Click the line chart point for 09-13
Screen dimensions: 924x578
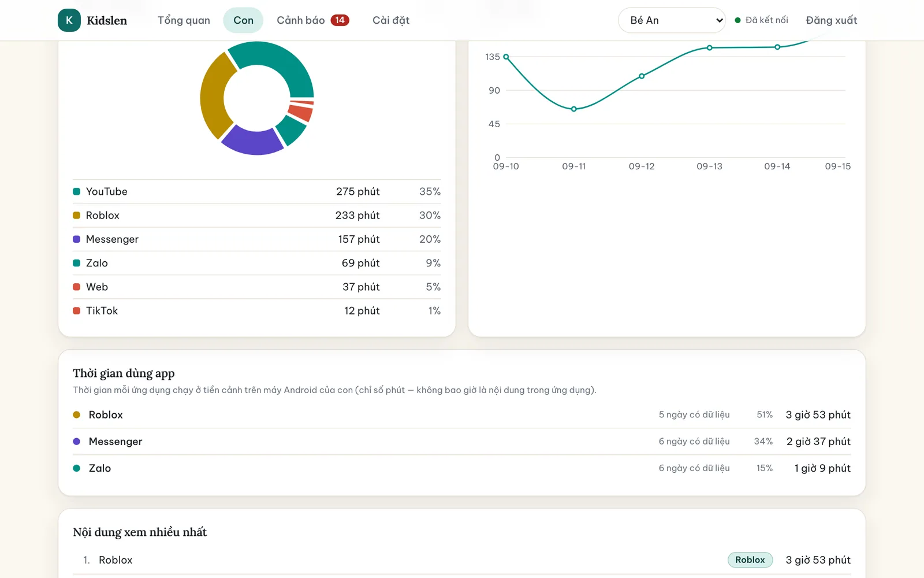(710, 47)
